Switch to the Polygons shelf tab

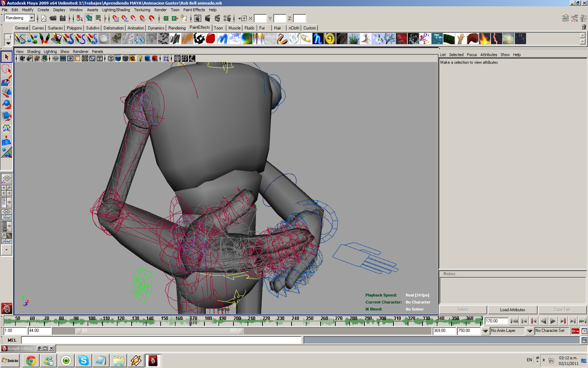pos(74,28)
